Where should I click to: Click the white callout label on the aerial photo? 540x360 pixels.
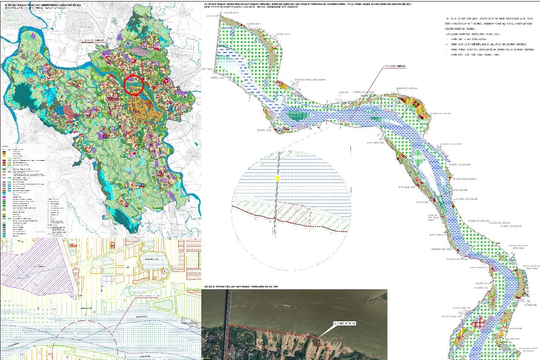click(x=345, y=323)
